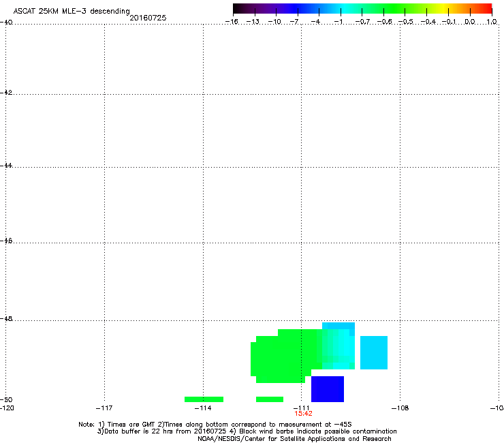Click the -7 colorbar tick label
Viewport: 504px width, 443px height.
tap(294, 22)
